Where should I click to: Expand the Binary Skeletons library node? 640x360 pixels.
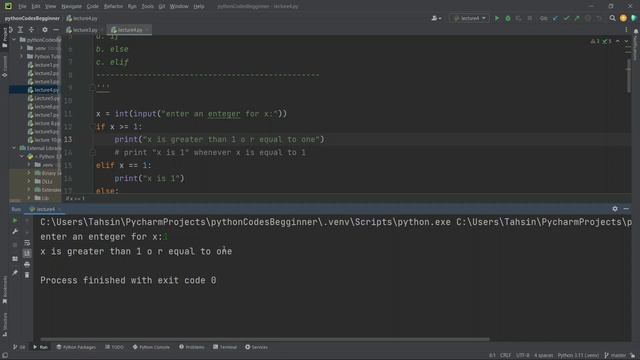tap(29, 173)
